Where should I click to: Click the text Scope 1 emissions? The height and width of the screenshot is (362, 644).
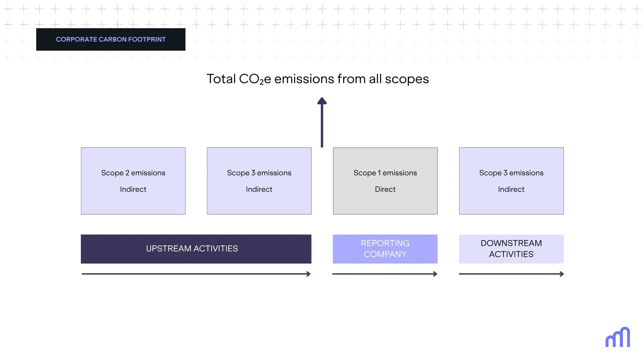tap(385, 173)
